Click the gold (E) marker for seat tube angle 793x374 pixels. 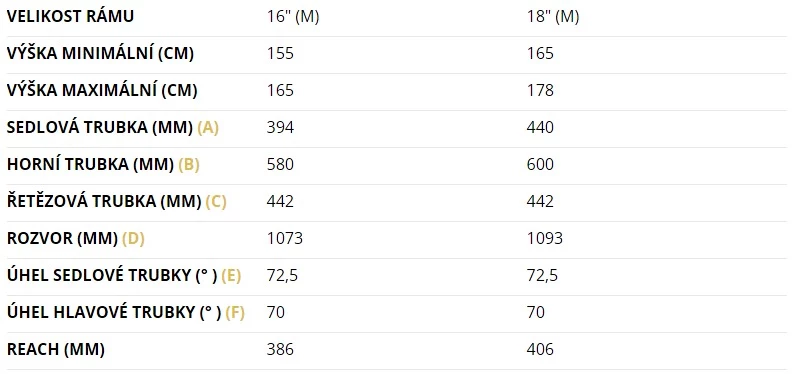click(231, 276)
